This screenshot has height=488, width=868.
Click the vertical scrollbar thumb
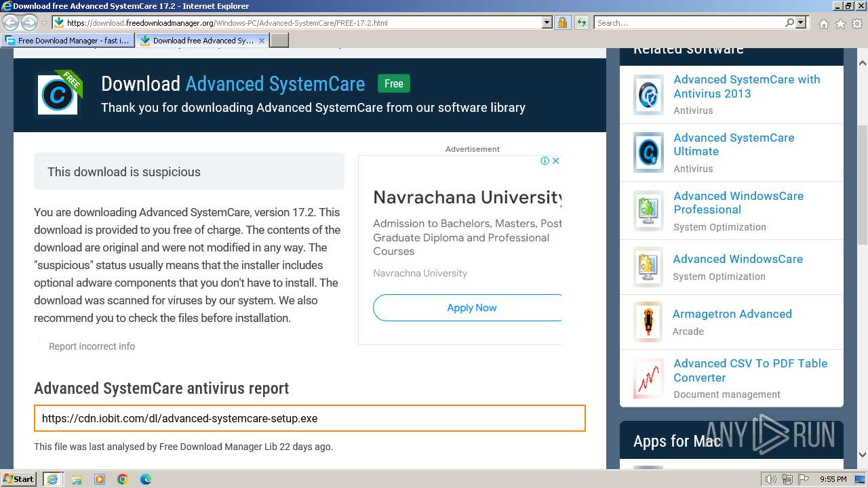click(862, 184)
